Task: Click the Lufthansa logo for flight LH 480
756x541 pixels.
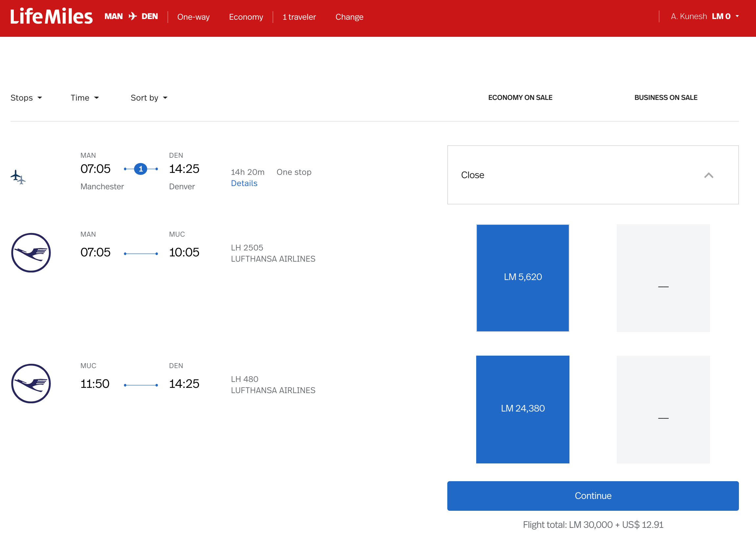Action: tap(31, 384)
